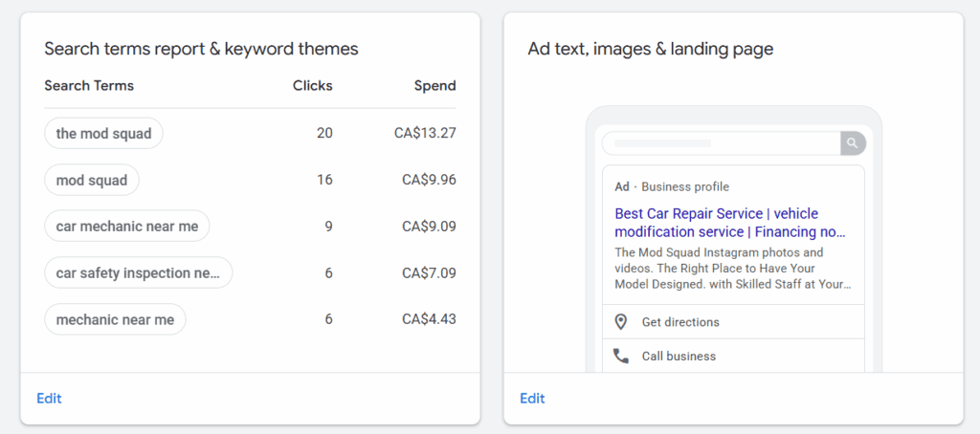980x434 pixels.
Task: Click the 'Search terms report & keyword themes' title
Action: click(201, 49)
